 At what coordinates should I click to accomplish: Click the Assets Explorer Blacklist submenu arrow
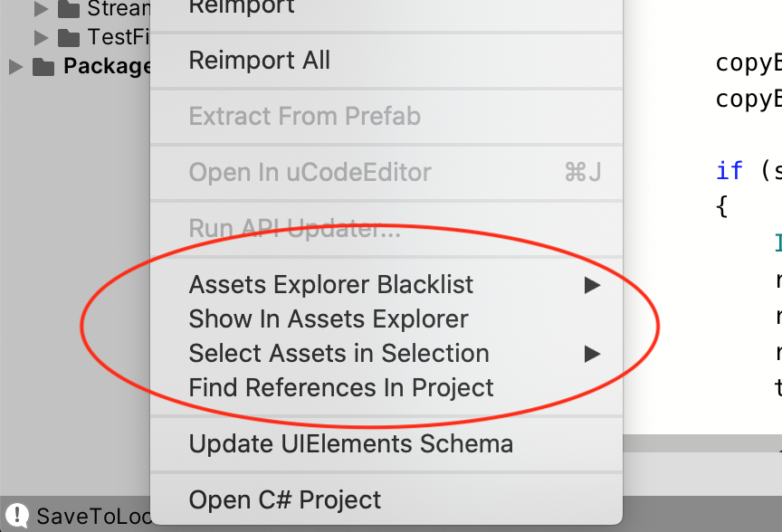(593, 285)
